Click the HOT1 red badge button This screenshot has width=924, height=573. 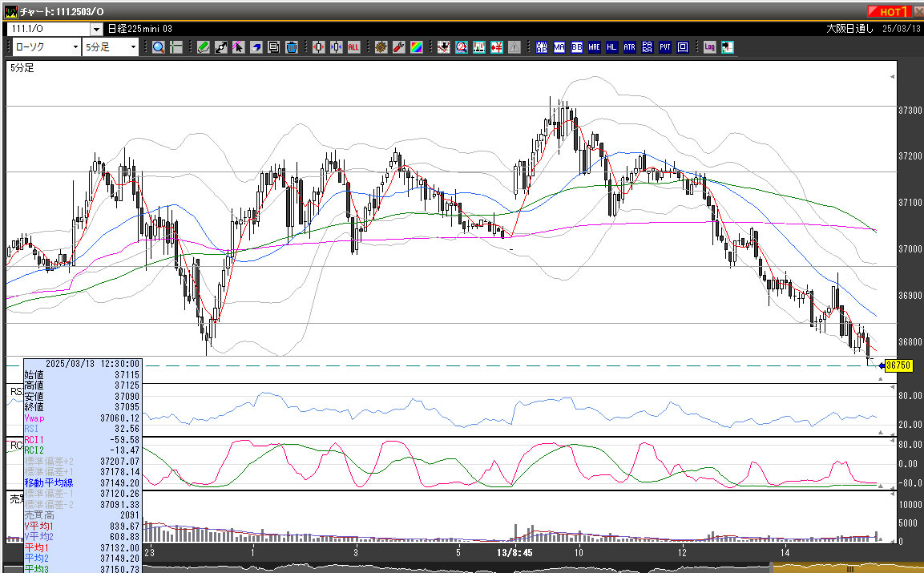pyautogui.click(x=890, y=11)
